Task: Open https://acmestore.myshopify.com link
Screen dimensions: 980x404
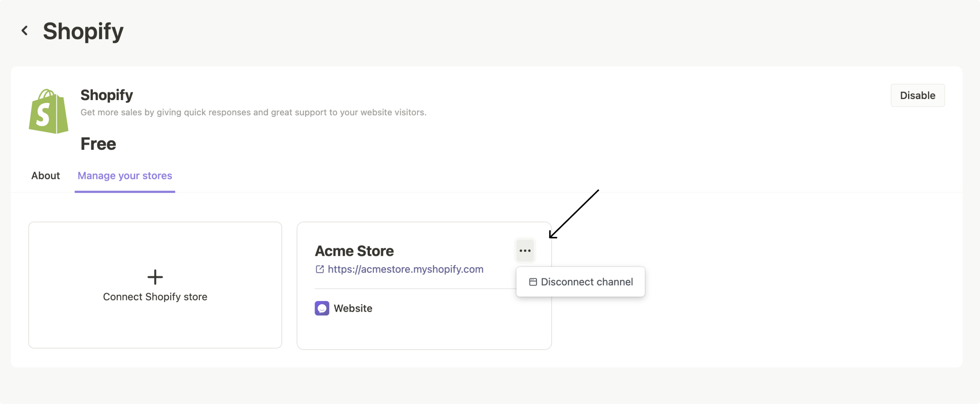Action: click(x=405, y=269)
